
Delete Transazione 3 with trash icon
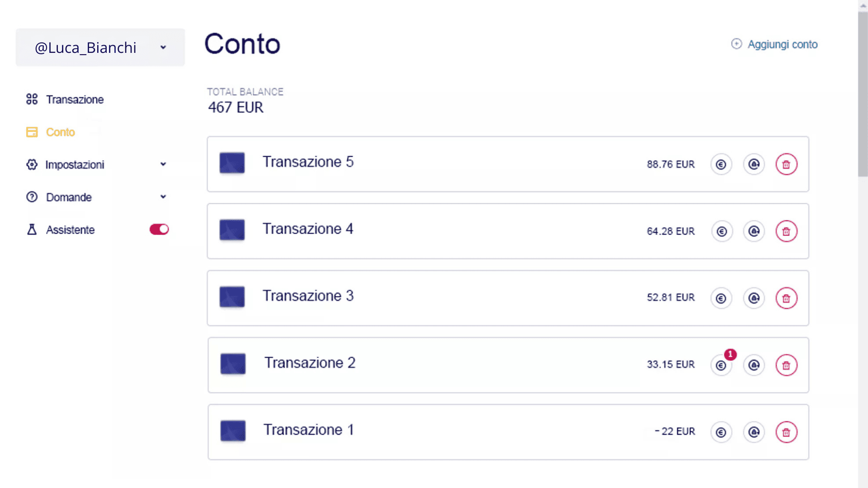[x=786, y=298]
